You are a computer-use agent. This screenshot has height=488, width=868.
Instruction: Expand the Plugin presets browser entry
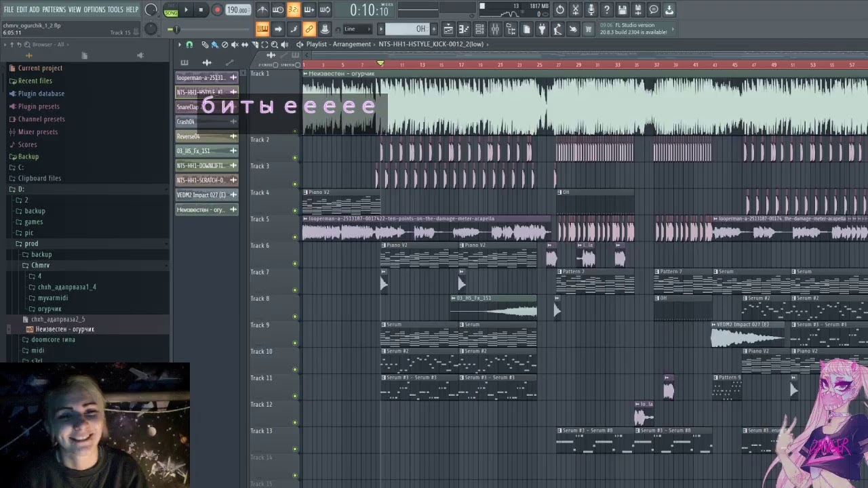tap(39, 106)
